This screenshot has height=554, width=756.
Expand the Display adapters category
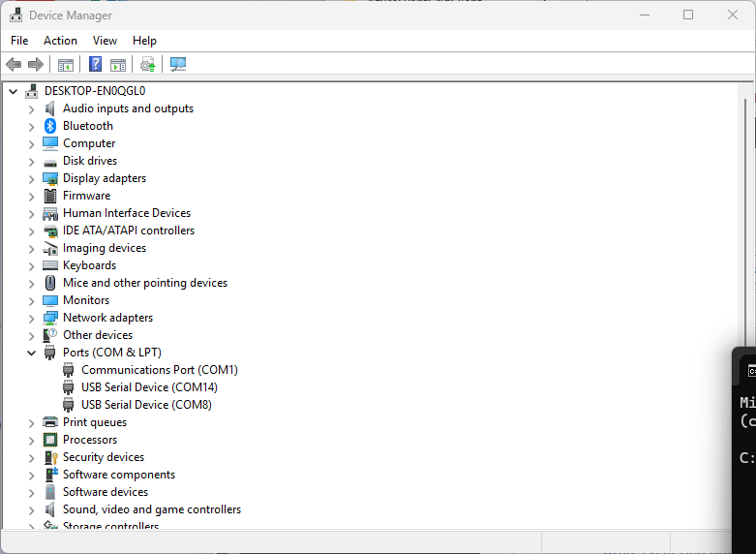click(31, 179)
